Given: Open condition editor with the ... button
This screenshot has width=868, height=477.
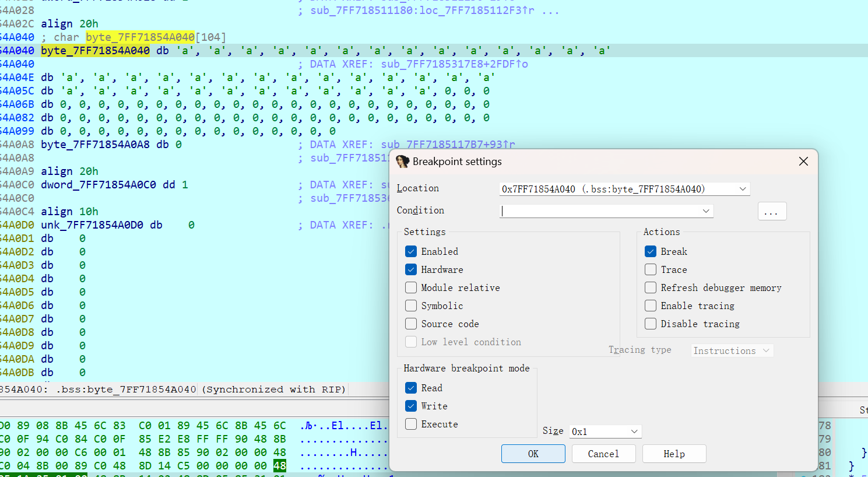Looking at the screenshot, I should coord(772,211).
